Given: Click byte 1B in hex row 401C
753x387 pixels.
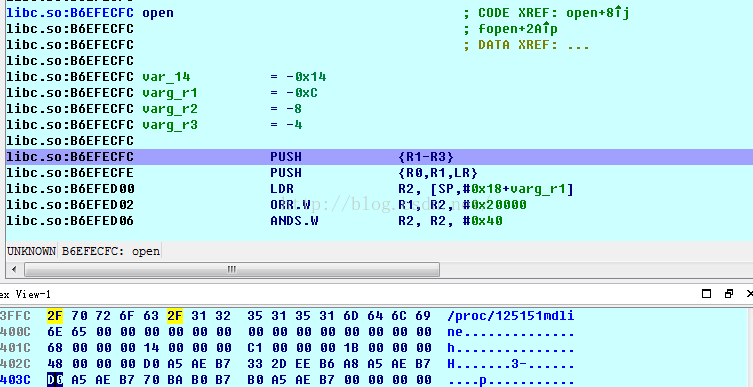Looking at the screenshot, I should click(351, 348).
